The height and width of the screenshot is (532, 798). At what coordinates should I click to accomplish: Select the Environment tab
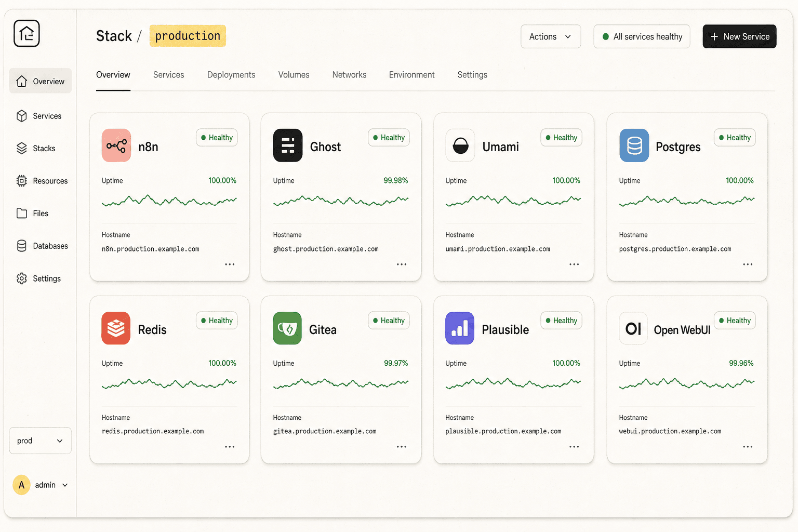pos(411,75)
